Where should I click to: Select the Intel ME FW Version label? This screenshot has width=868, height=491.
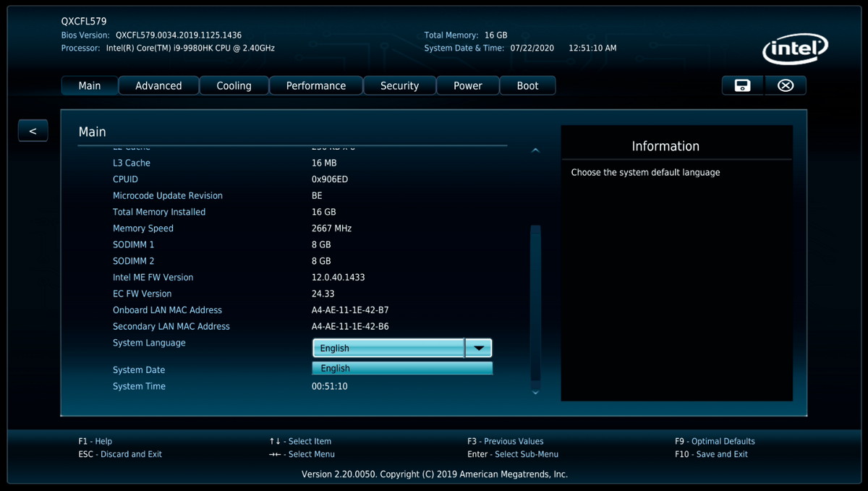153,278
